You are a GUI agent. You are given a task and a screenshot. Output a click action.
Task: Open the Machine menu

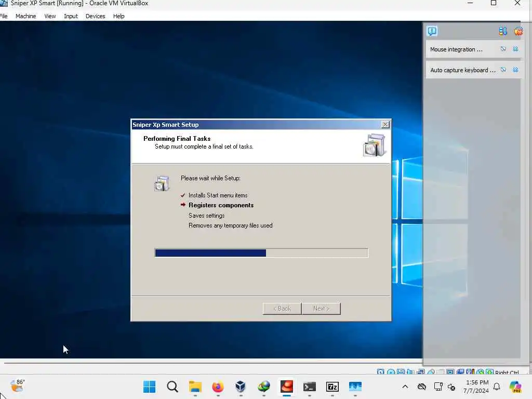(26, 16)
